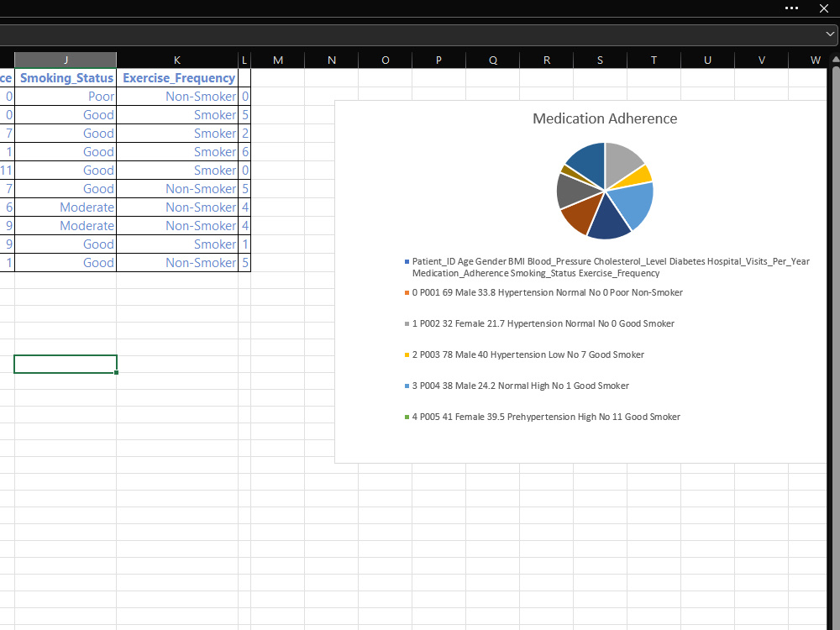Select first 'Non-Smoker' cell in column K
The width and height of the screenshot is (840, 630).
pyautogui.click(x=177, y=97)
